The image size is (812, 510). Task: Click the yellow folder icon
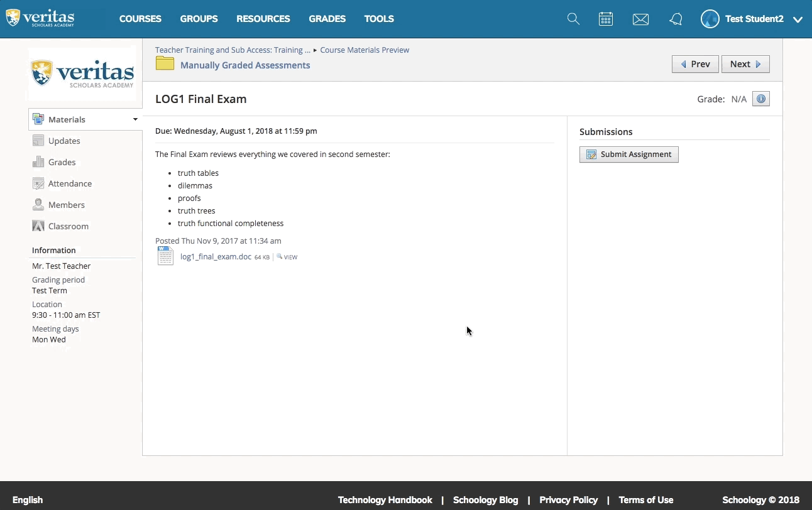click(165, 63)
